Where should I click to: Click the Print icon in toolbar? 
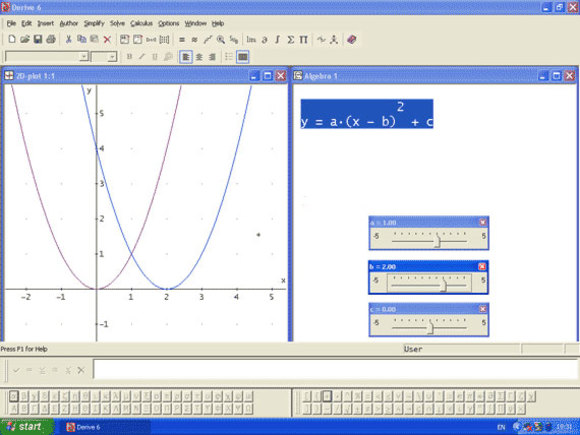[x=51, y=39]
